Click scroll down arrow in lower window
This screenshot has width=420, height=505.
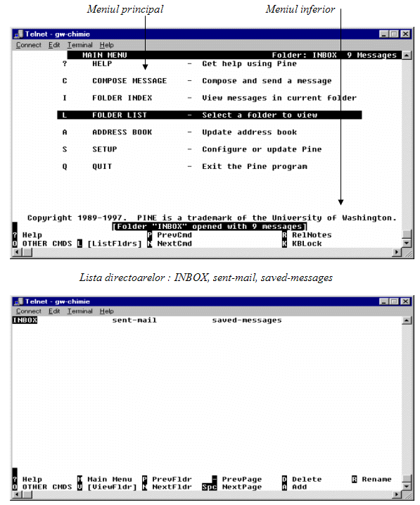tap(407, 486)
